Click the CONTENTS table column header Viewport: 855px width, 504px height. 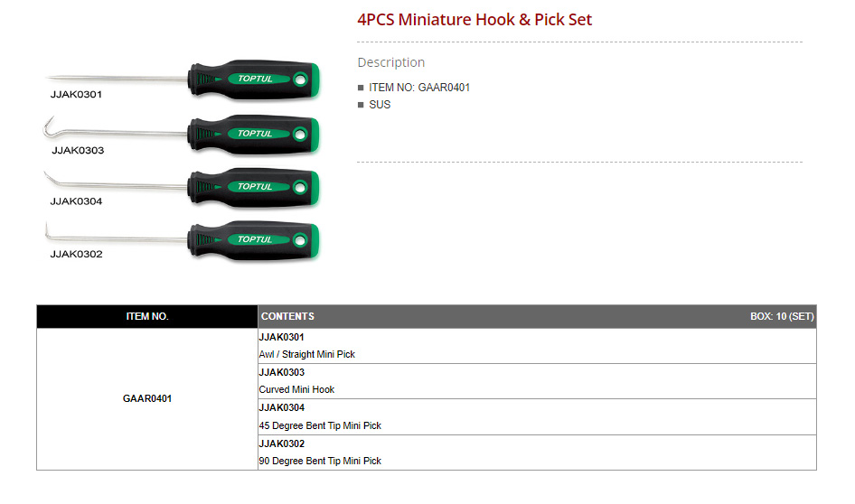point(287,317)
